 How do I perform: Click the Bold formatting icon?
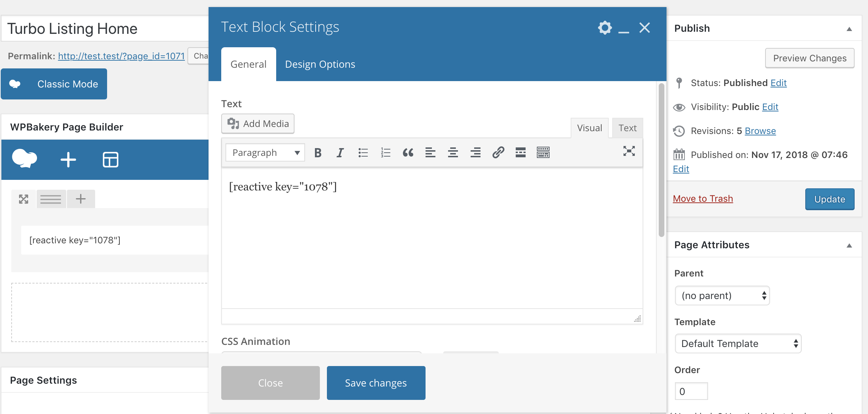click(318, 153)
